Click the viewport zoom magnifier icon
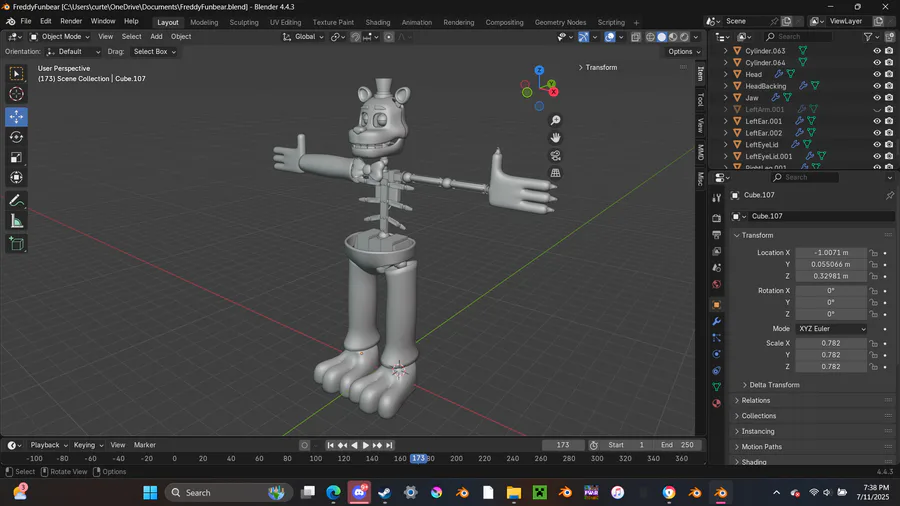Image resolution: width=900 pixels, height=506 pixels. coord(555,120)
